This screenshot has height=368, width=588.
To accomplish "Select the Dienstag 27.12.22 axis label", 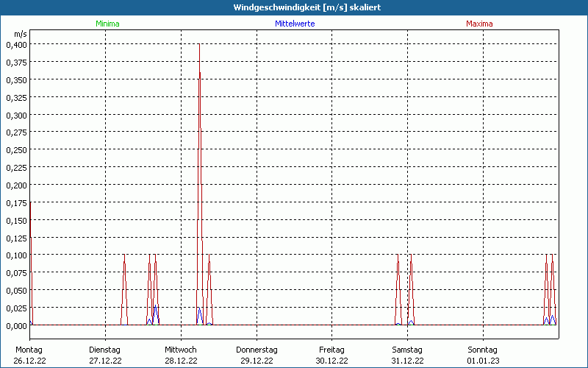I will click(x=105, y=355).
